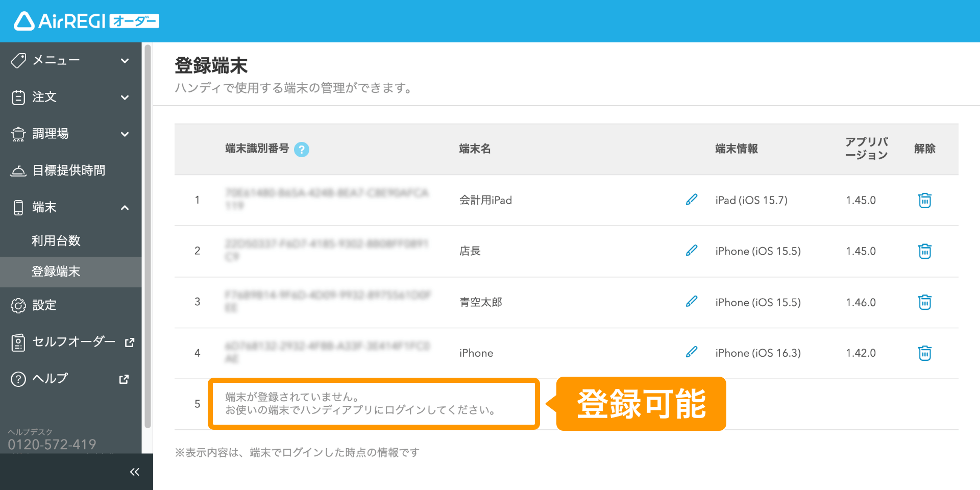Click the pencil icon next to 店長
This screenshot has width=980, height=490.
pyautogui.click(x=692, y=250)
